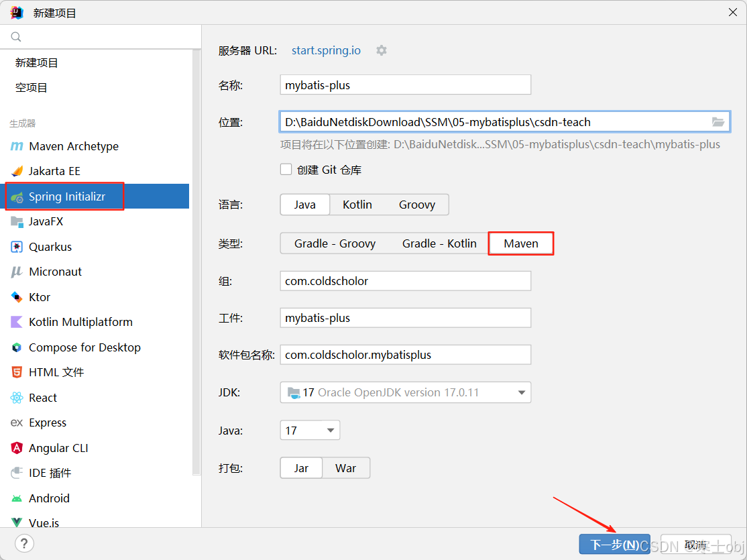Open the Java version dropdown
Image resolution: width=747 pixels, height=560 pixels.
point(310,431)
